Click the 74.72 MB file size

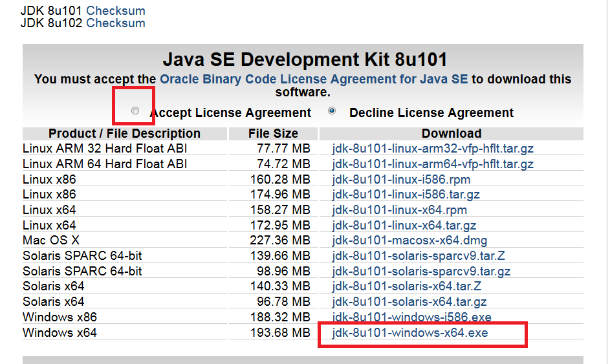(x=283, y=164)
